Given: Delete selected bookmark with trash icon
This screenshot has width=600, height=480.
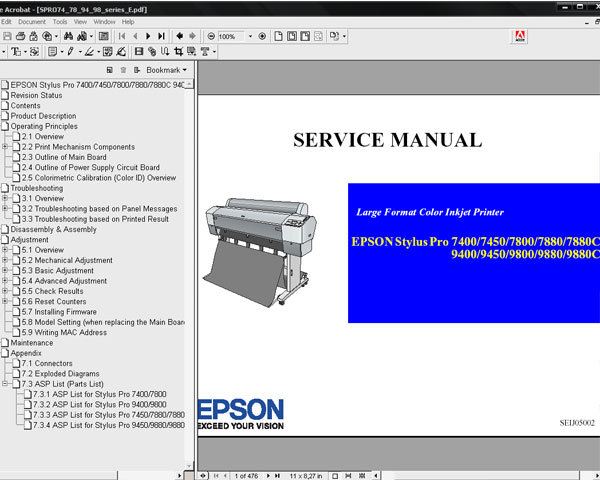Looking at the screenshot, I should tap(123, 70).
